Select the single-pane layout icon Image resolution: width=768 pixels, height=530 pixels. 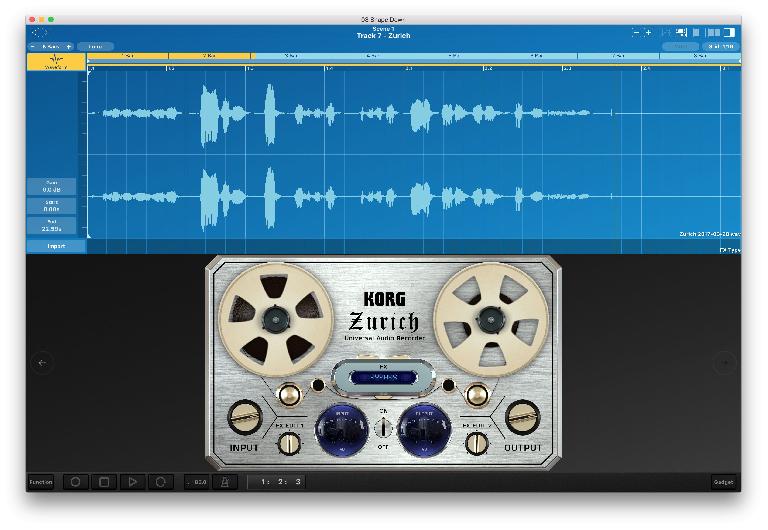pos(696,32)
